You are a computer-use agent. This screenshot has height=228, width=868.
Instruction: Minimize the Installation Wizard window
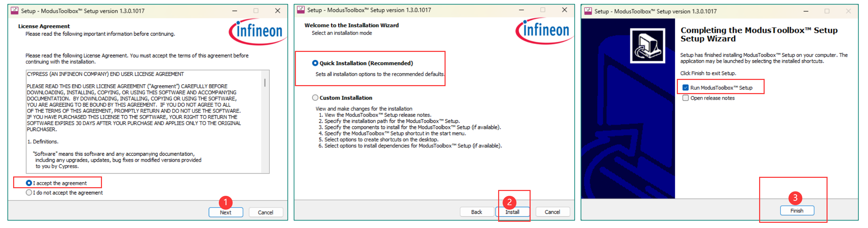click(521, 10)
